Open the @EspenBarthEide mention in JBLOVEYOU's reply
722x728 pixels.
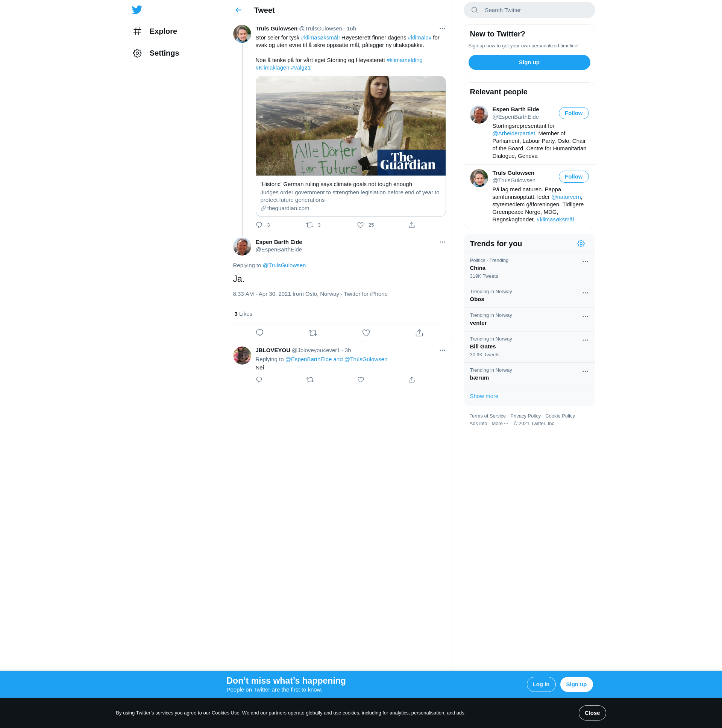[308, 359]
